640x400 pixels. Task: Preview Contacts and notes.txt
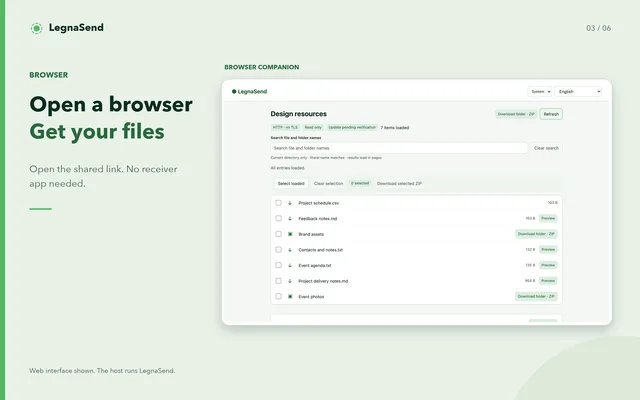click(548, 250)
